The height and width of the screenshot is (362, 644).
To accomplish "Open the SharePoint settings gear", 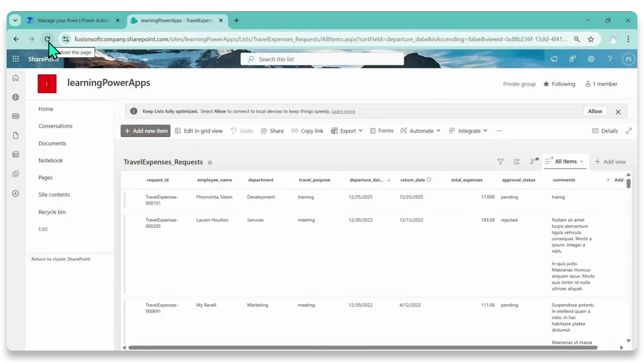I will pos(591,58).
